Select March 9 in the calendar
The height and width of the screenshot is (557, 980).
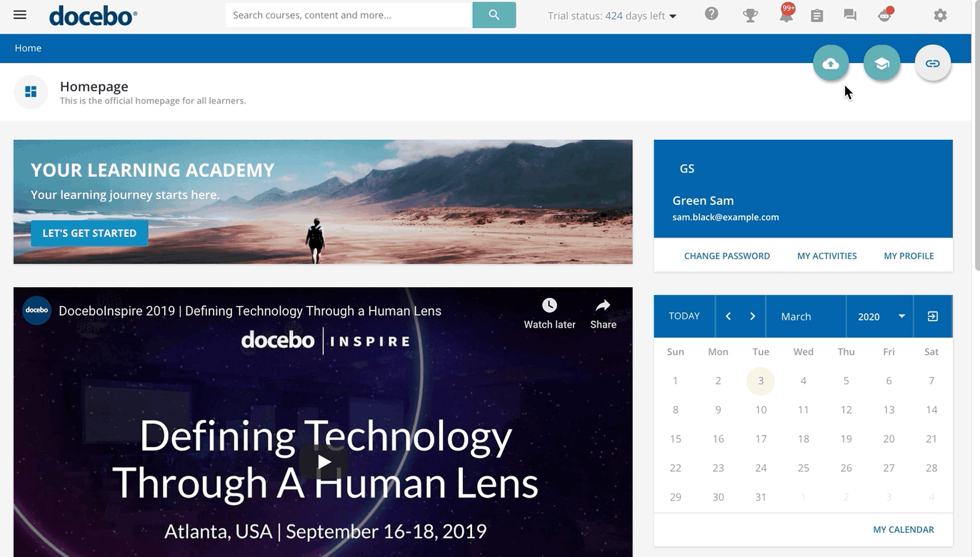tap(719, 410)
